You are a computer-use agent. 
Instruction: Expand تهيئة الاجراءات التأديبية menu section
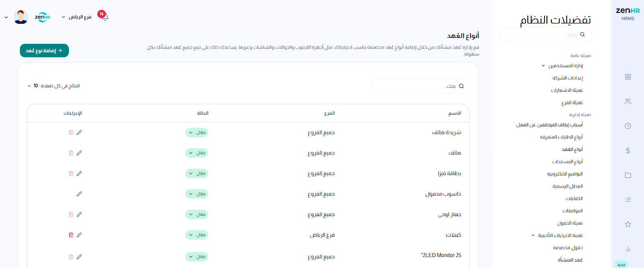pyautogui.click(x=557, y=235)
